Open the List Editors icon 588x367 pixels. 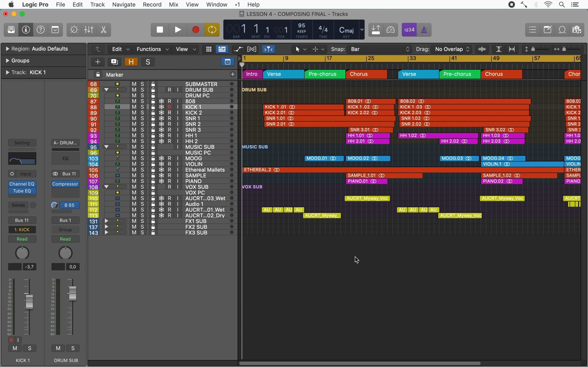533,30
